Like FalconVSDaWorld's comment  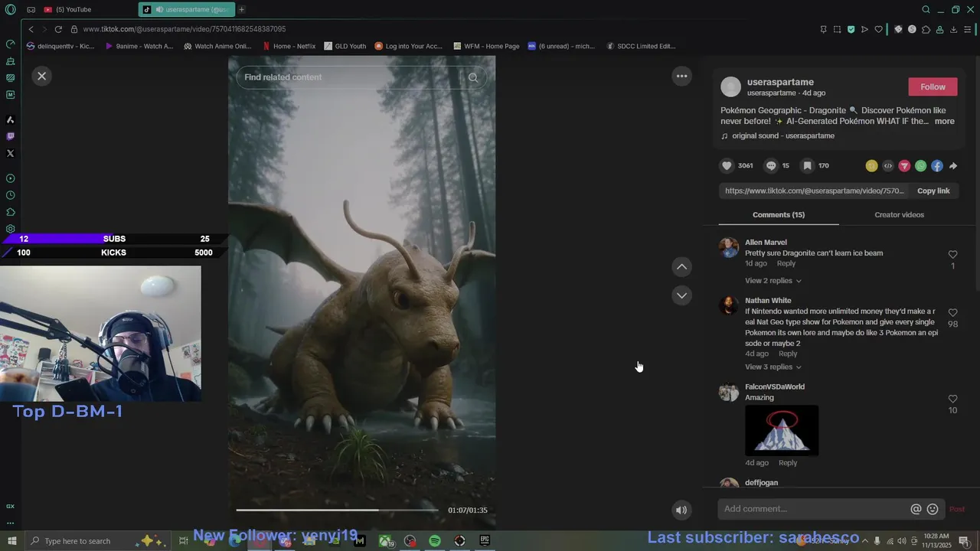(952, 399)
